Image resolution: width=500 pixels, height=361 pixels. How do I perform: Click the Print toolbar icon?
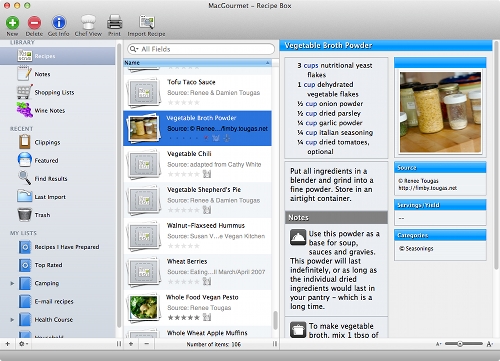[114, 22]
